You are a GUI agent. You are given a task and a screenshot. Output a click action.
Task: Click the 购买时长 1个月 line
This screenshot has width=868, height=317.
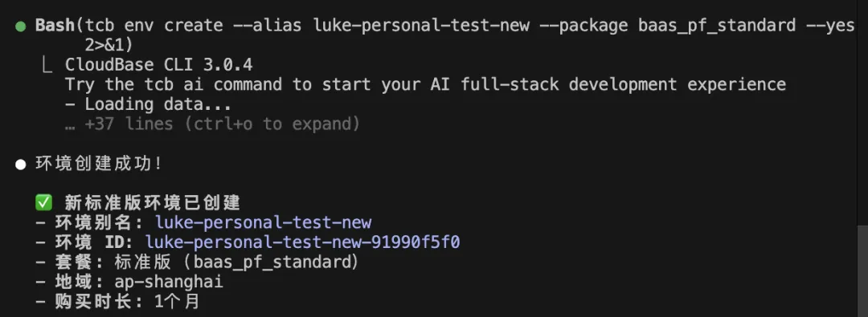117,302
